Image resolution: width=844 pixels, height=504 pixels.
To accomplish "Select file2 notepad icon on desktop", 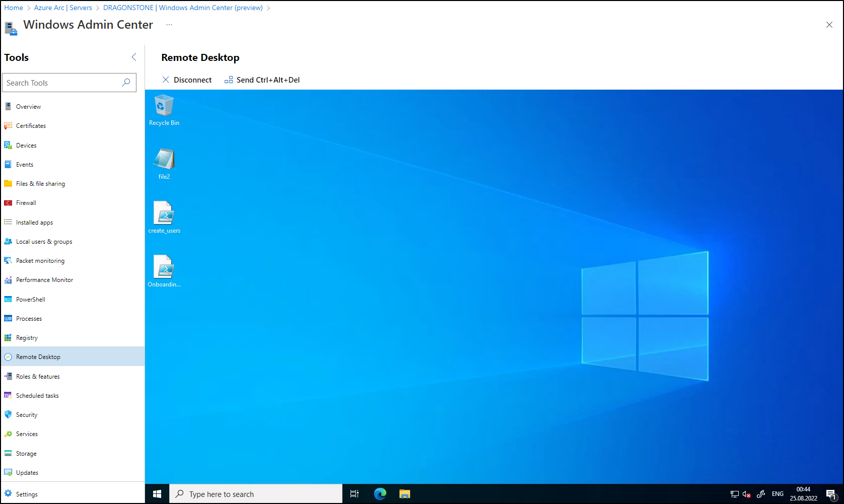I will point(164,164).
